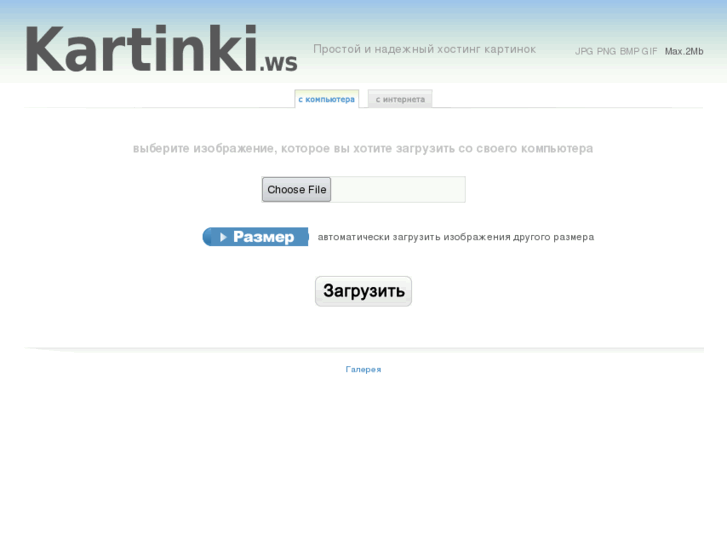Click the "JPG PNG BMP GIF" formats text

pos(616,51)
